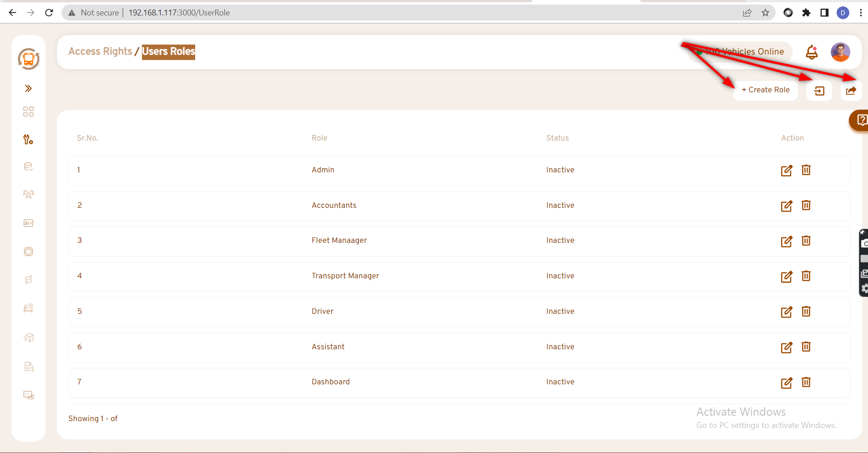
Task: Delete the Accountants role
Action: coord(806,205)
